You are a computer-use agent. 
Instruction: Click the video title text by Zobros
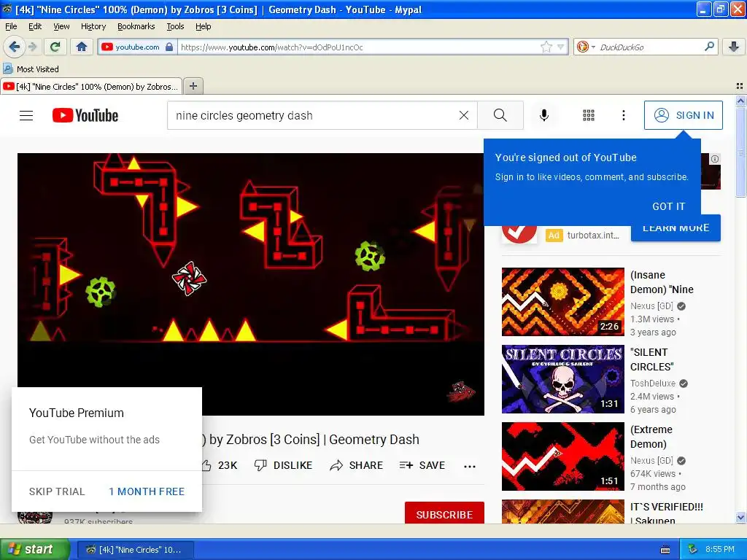pyautogui.click(x=311, y=439)
